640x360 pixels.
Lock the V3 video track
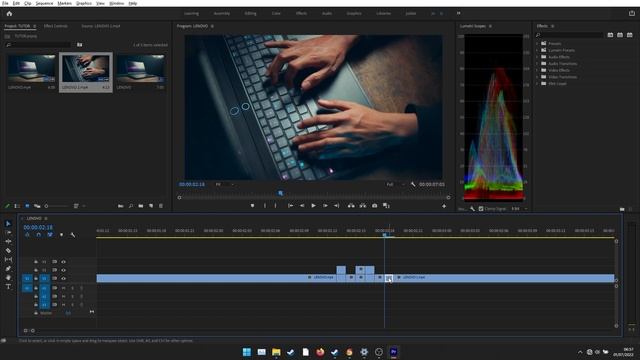pyautogui.click(x=36, y=262)
